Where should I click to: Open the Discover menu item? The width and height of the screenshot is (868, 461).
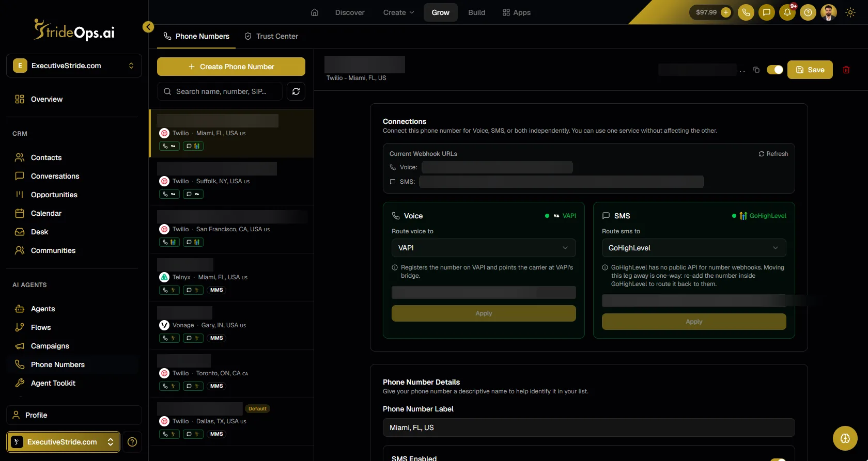[x=350, y=12]
